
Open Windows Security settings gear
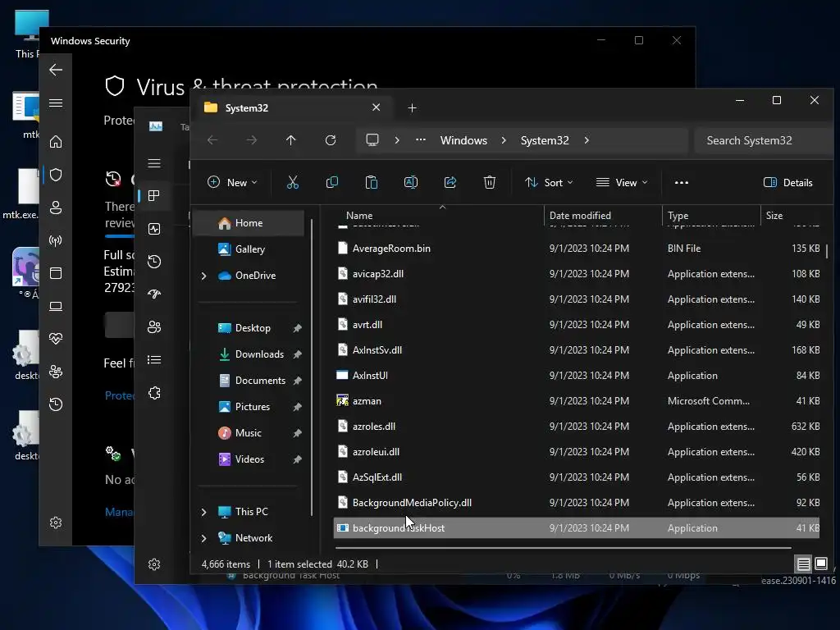click(56, 523)
